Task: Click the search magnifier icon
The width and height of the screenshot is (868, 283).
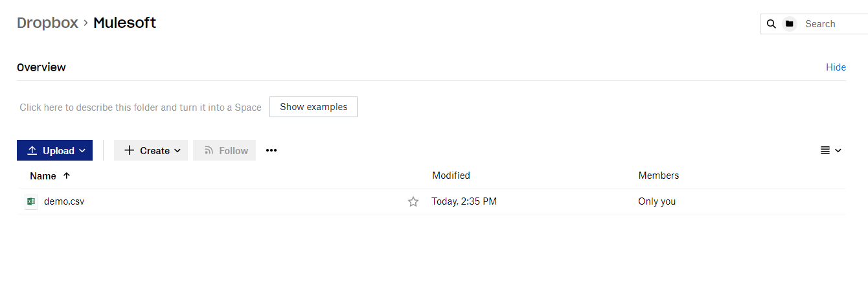Action: 771,24
